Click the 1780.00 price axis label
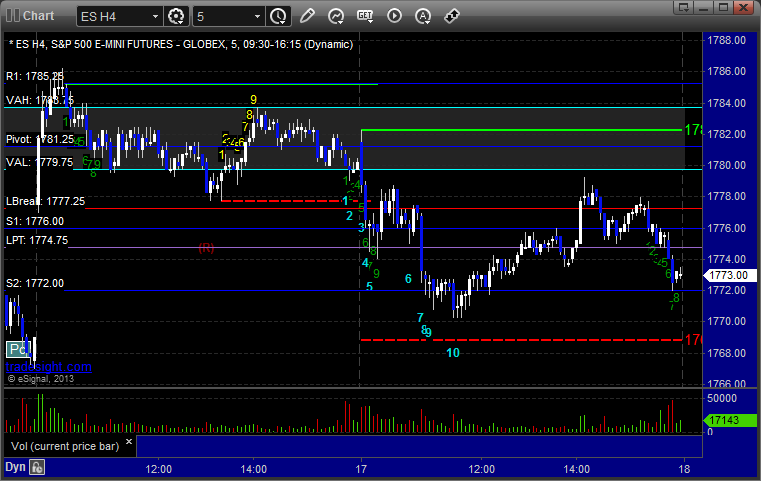The width and height of the screenshot is (761, 481). 727,165
